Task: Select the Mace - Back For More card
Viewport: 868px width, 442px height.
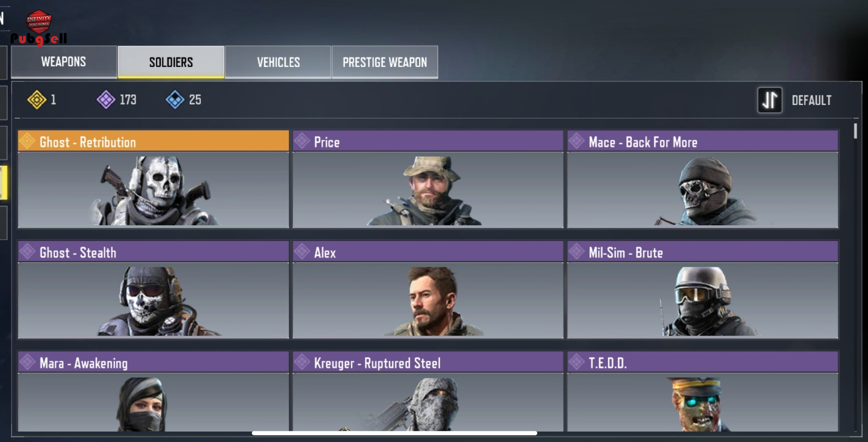Action: point(702,179)
